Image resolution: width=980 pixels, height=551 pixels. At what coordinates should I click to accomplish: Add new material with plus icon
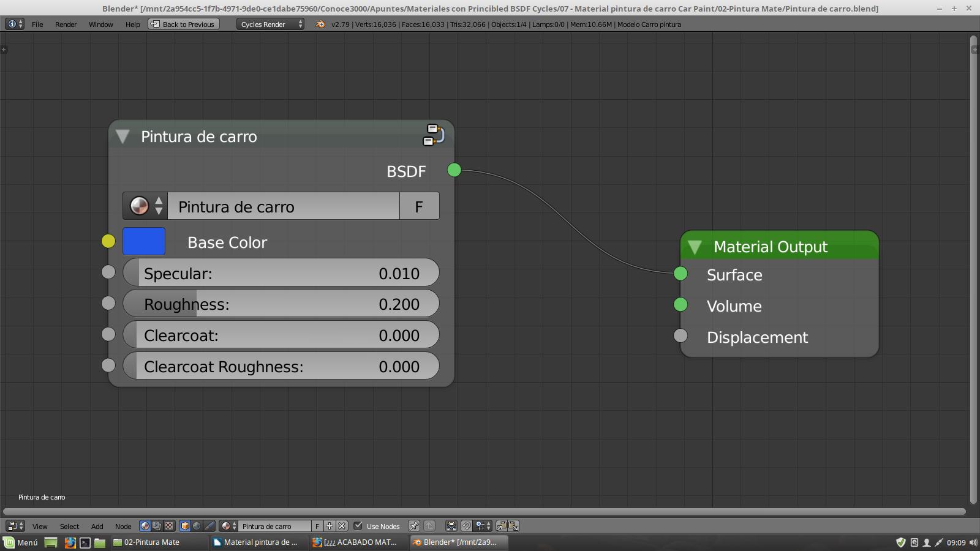(330, 526)
